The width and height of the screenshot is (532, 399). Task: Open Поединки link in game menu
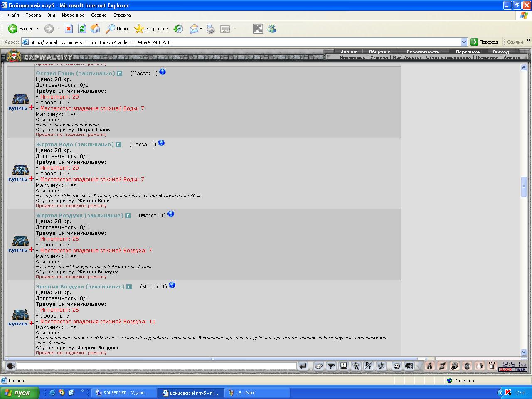pos(487,57)
